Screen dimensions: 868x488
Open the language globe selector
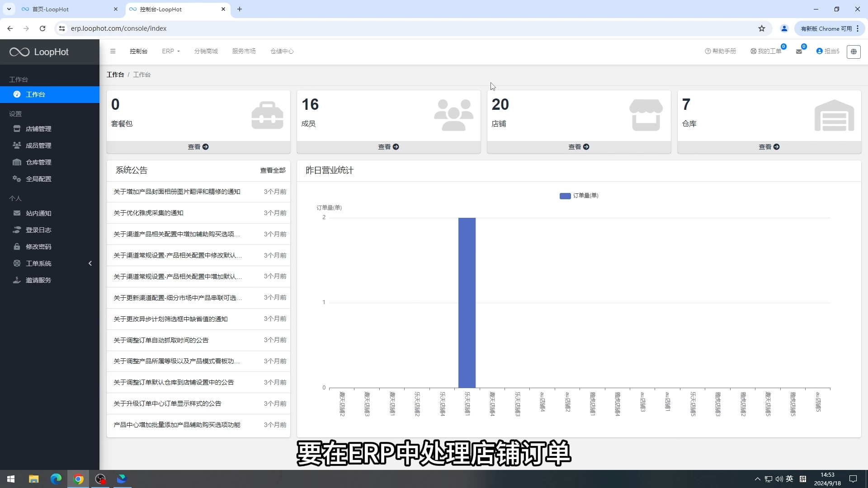click(854, 52)
